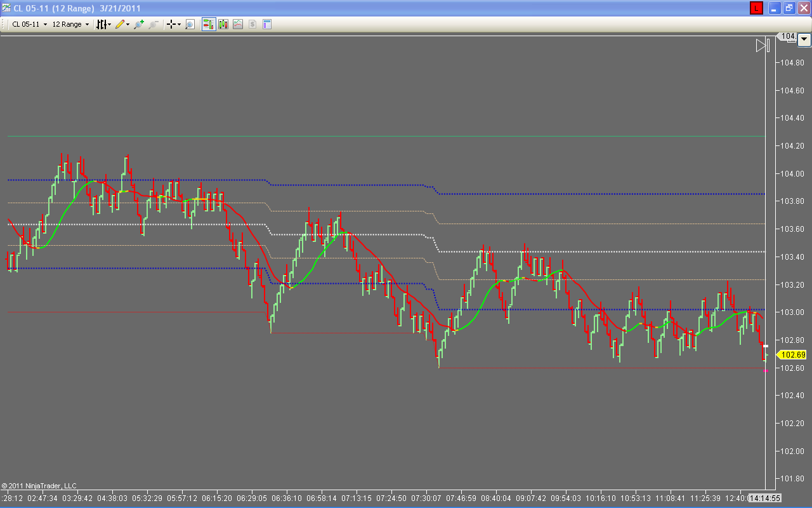Open the strategies dollar icon
The height and width of the screenshot is (508, 812).
pyautogui.click(x=252, y=24)
